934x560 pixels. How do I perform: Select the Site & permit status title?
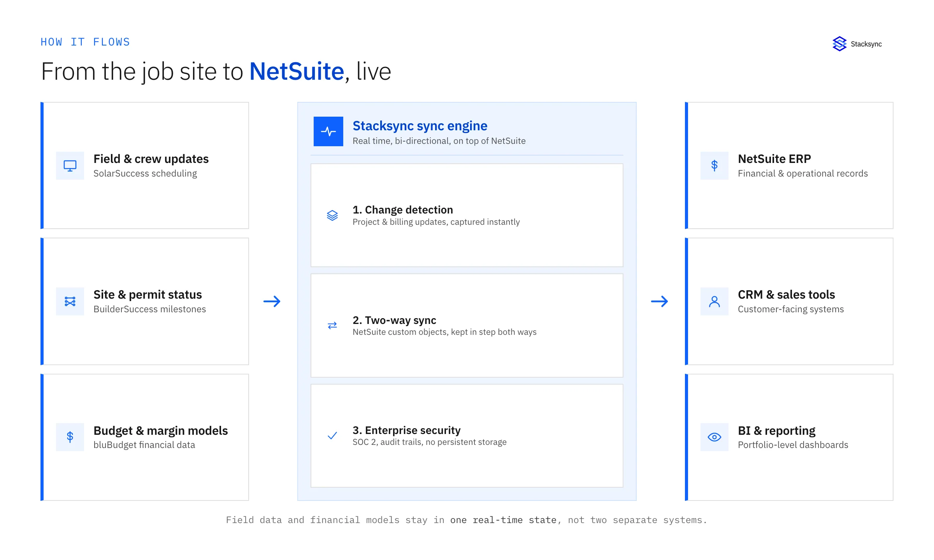(147, 294)
